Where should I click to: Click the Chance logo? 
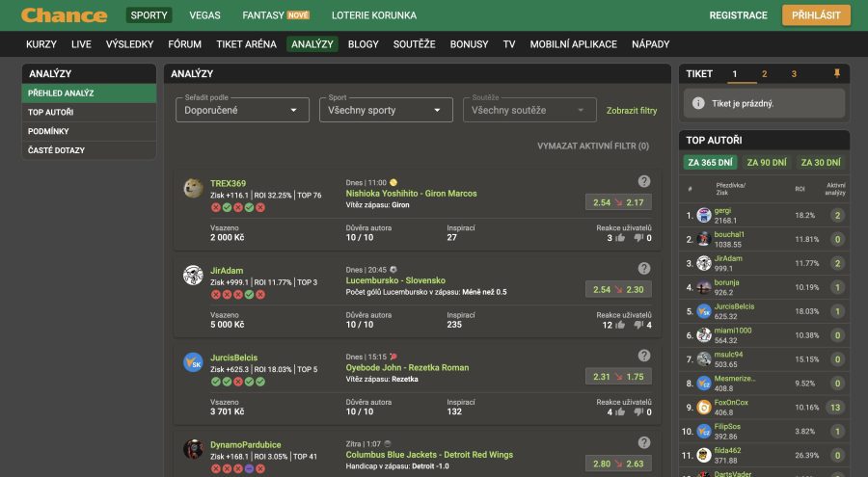pyautogui.click(x=64, y=15)
